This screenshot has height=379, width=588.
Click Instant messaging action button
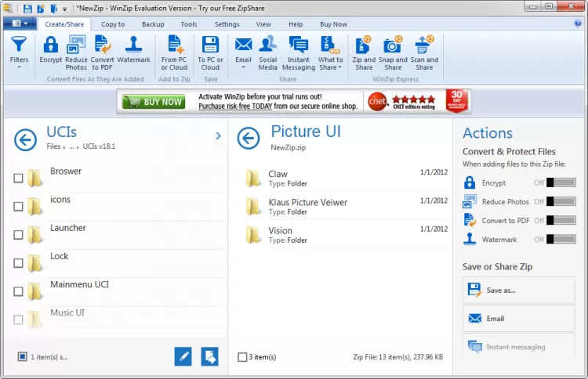tap(519, 346)
